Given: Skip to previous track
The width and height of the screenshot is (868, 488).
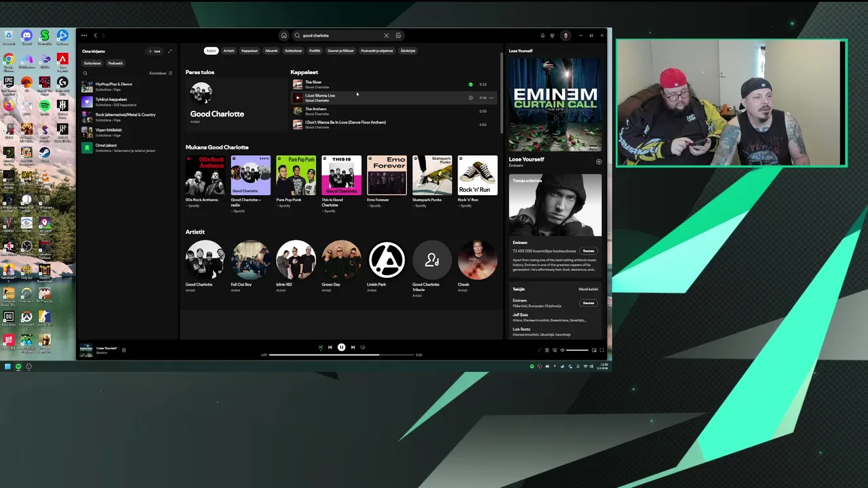Looking at the screenshot, I should pos(330,347).
